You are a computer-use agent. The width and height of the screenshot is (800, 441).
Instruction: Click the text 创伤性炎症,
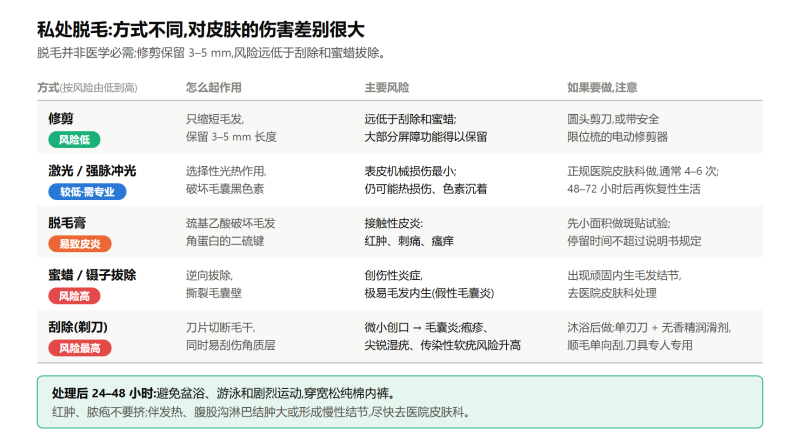393,276
